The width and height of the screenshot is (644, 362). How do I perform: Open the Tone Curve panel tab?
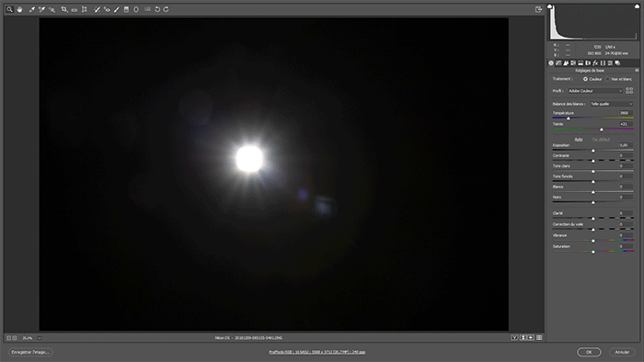pos(558,62)
